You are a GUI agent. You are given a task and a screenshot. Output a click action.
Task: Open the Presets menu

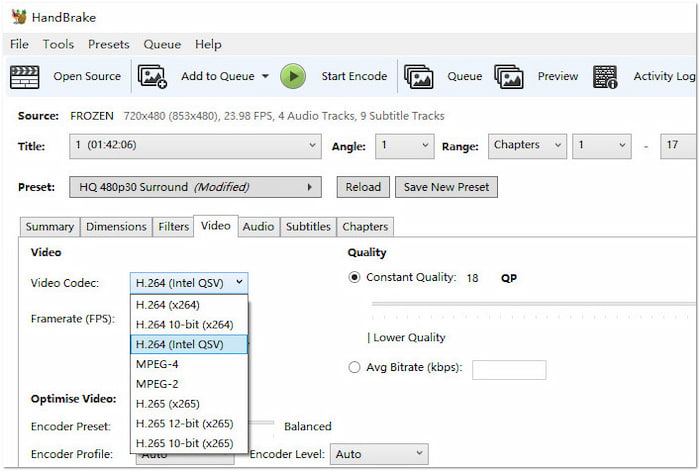pyautogui.click(x=108, y=44)
